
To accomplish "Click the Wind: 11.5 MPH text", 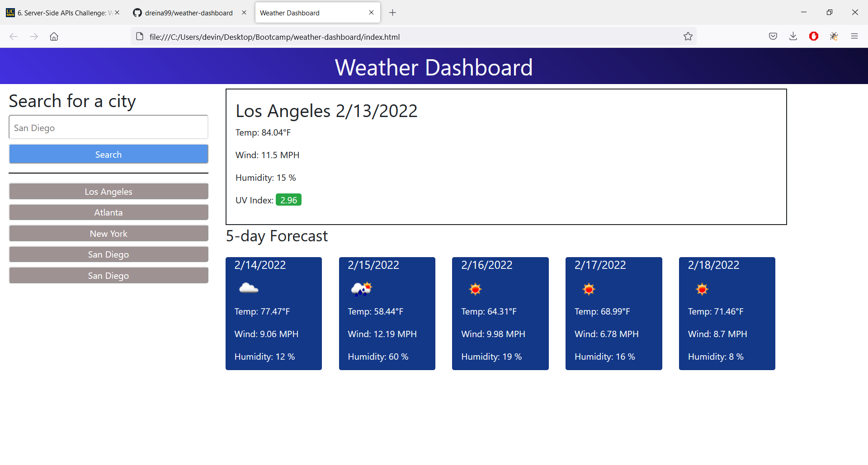I will 267,155.
